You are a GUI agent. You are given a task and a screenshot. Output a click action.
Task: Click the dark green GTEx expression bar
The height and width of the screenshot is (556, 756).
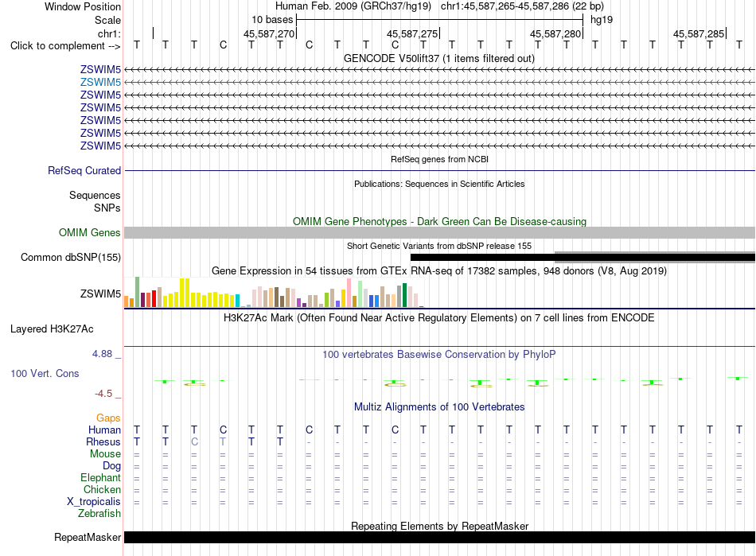click(405, 295)
